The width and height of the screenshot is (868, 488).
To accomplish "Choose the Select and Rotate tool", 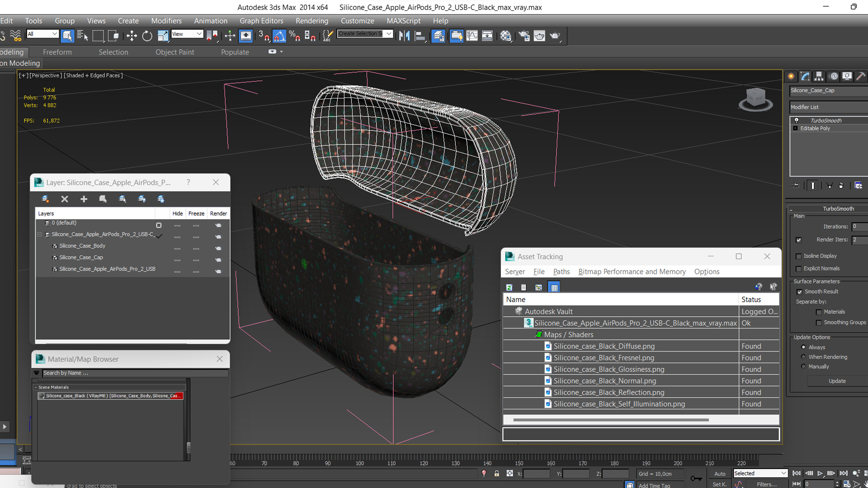I will tap(147, 36).
